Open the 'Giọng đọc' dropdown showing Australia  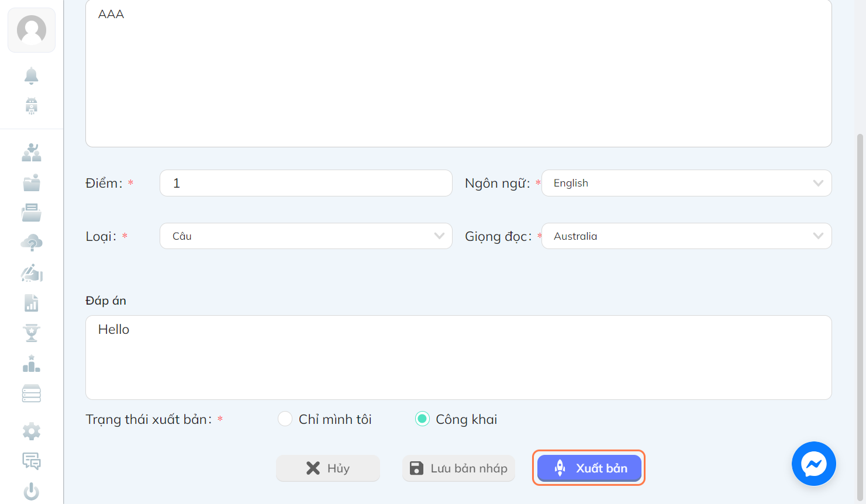click(686, 236)
